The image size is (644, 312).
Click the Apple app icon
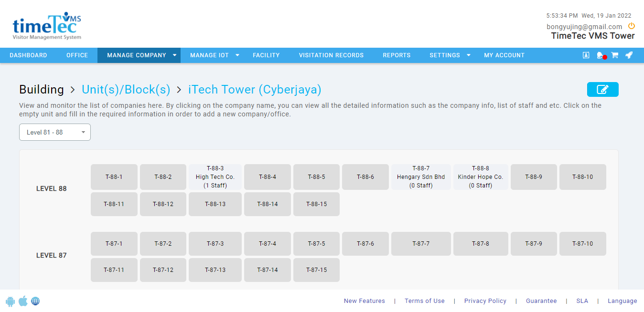pyautogui.click(x=23, y=301)
